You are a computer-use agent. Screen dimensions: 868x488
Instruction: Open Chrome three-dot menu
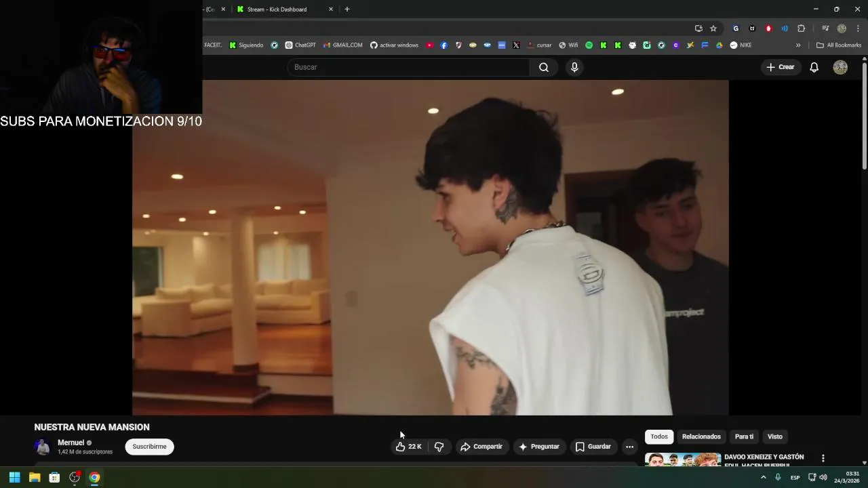pyautogui.click(x=858, y=28)
